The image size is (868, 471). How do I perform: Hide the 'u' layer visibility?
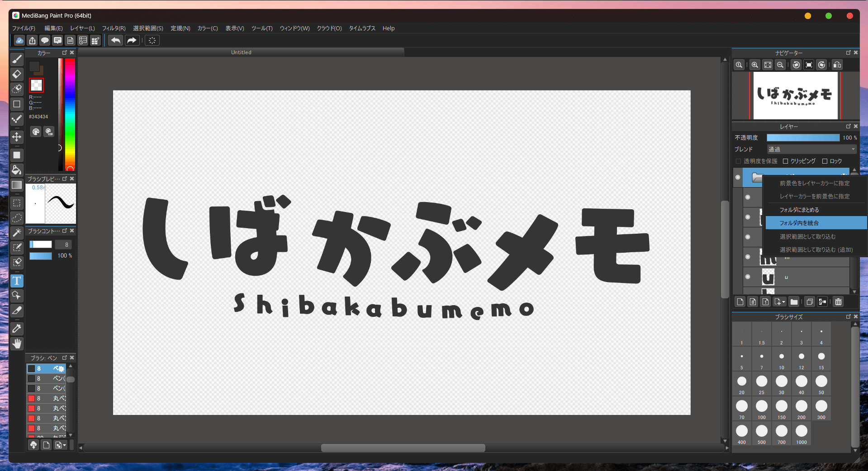748,277
